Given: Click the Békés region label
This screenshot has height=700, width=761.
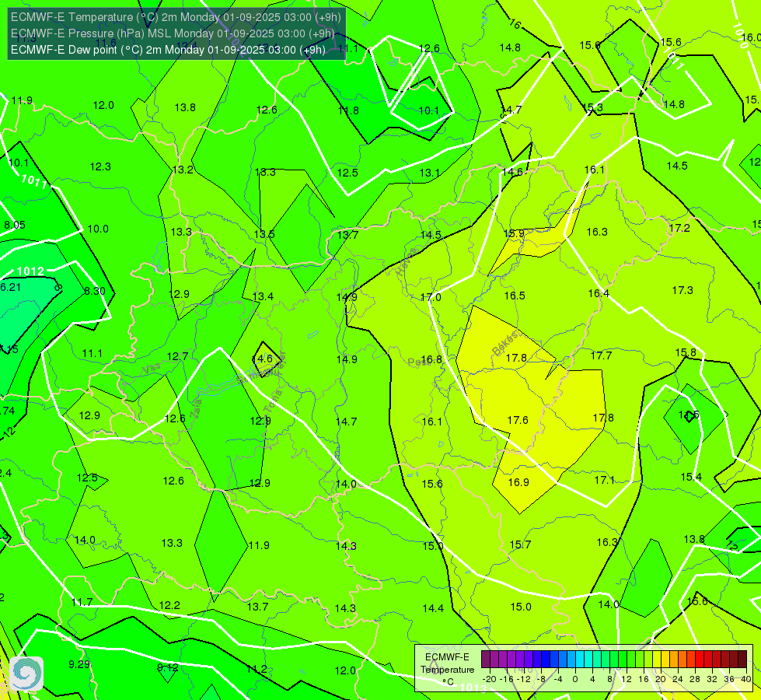Looking at the screenshot, I should point(507,342).
